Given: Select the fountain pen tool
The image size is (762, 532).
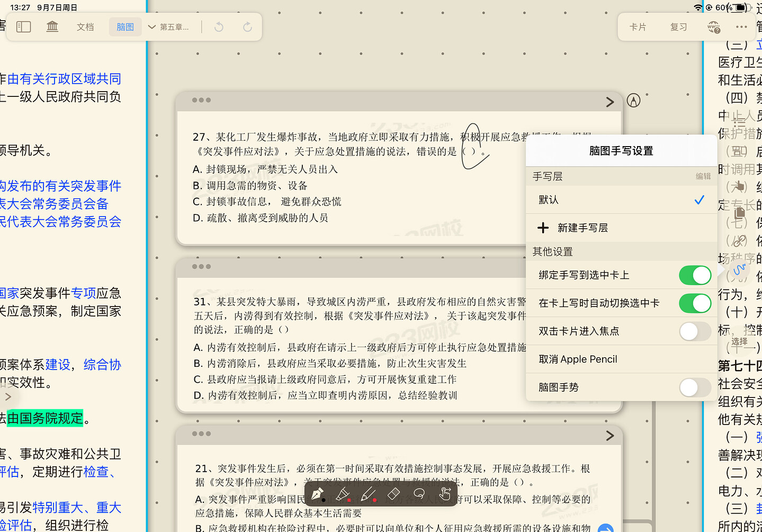Looking at the screenshot, I should [x=317, y=494].
